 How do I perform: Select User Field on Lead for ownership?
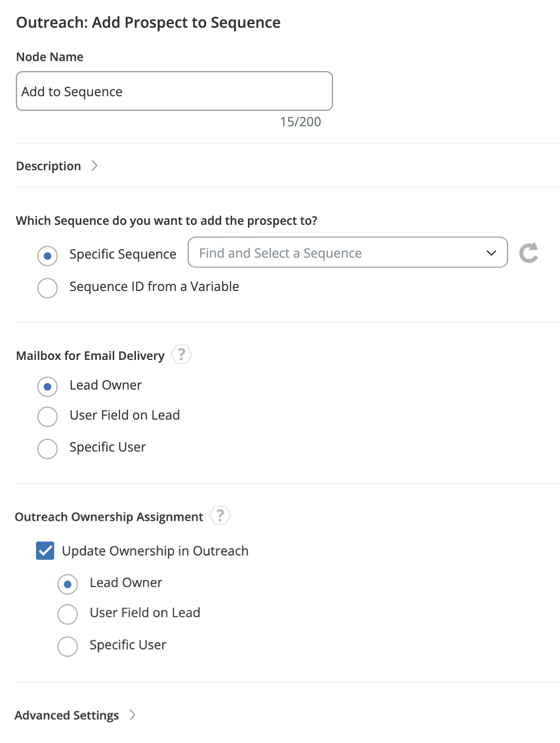[x=68, y=614]
